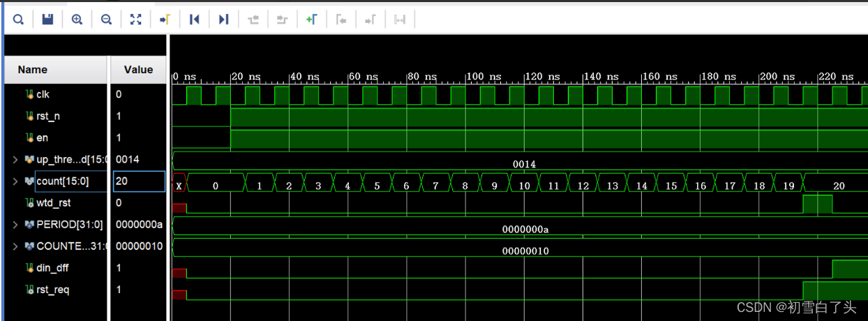868x321 pixels.
Task: Select the COUNTE...31:0 signal name
Action: 71,246
